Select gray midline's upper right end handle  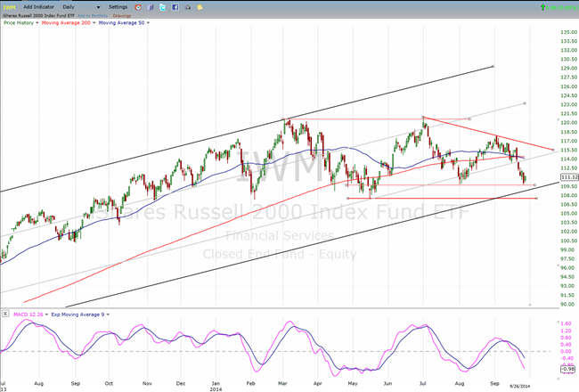[525, 103]
